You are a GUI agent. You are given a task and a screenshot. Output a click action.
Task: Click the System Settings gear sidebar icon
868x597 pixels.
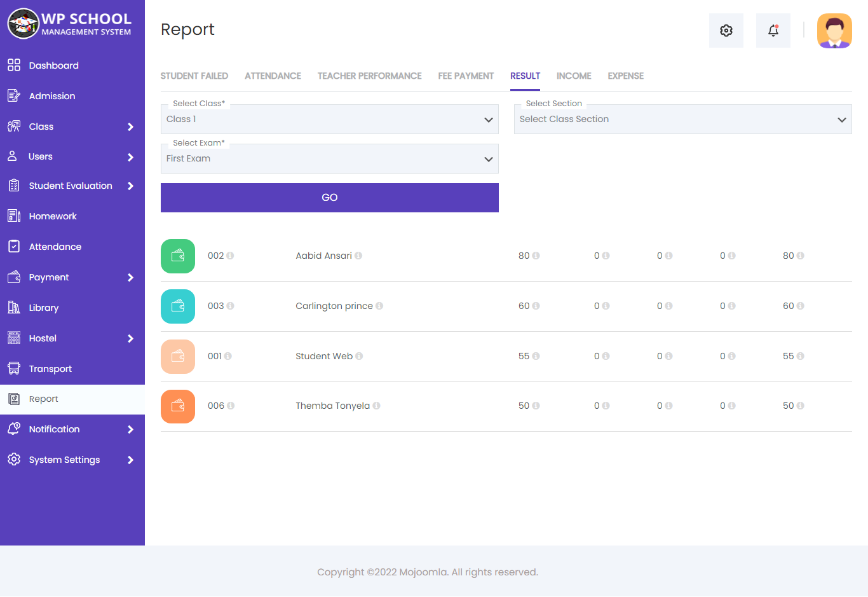tap(14, 459)
